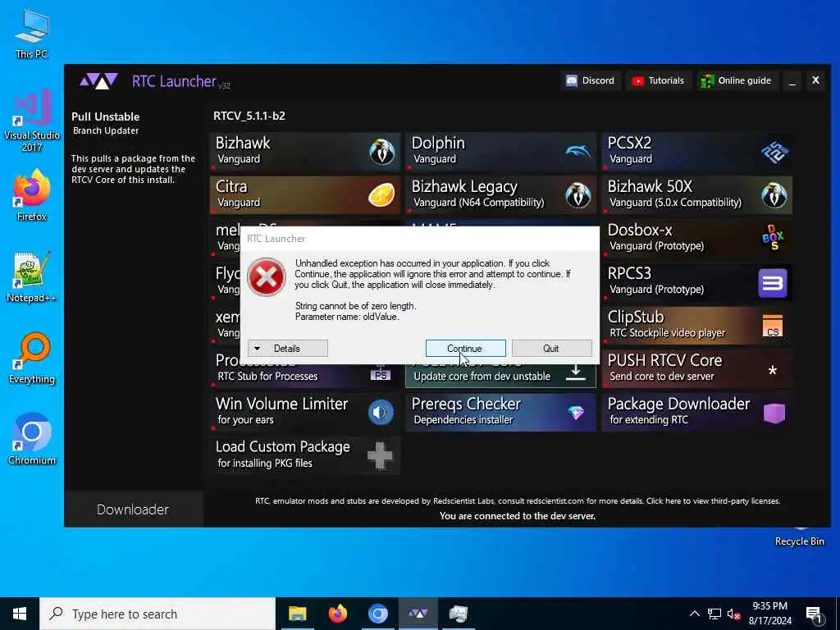The height and width of the screenshot is (630, 840).
Task: Open Chromium desktop shortcut
Action: 32,440
